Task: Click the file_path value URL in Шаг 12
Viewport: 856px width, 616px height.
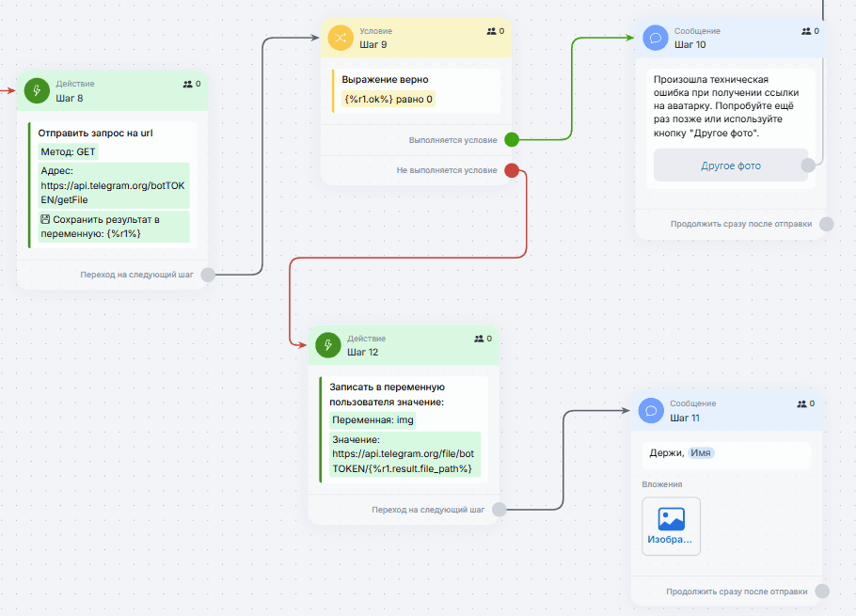Action: [404, 454]
